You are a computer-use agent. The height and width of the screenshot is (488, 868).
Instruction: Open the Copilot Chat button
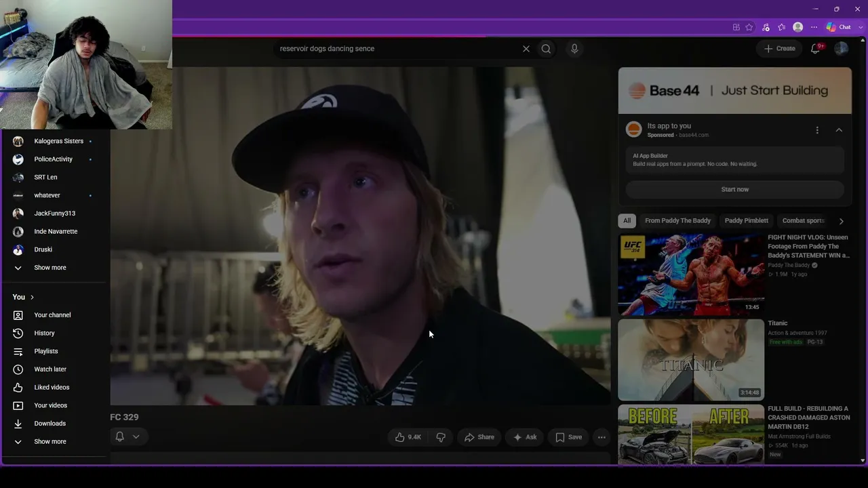click(x=839, y=27)
